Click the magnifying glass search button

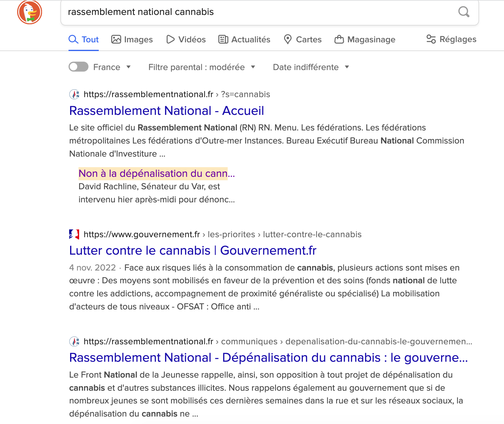coord(464,12)
